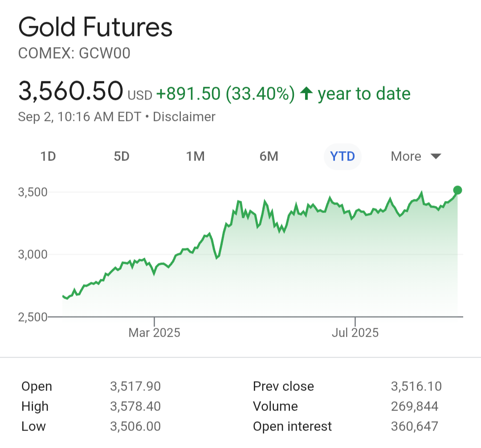Click the COMEX: GCW00 ticker label
This screenshot has width=481, height=448.
pos(74,53)
